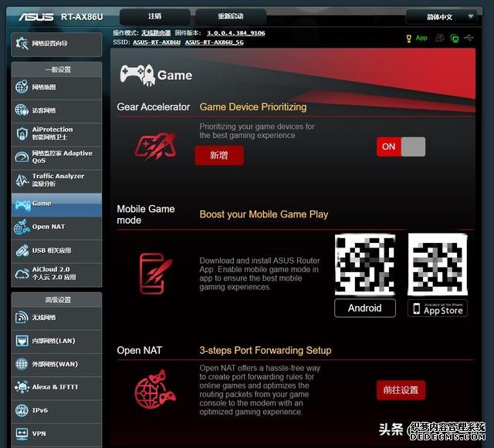494x448 pixels.
Task: Select the Open NAT sidebar menu item
Action: pos(56,227)
